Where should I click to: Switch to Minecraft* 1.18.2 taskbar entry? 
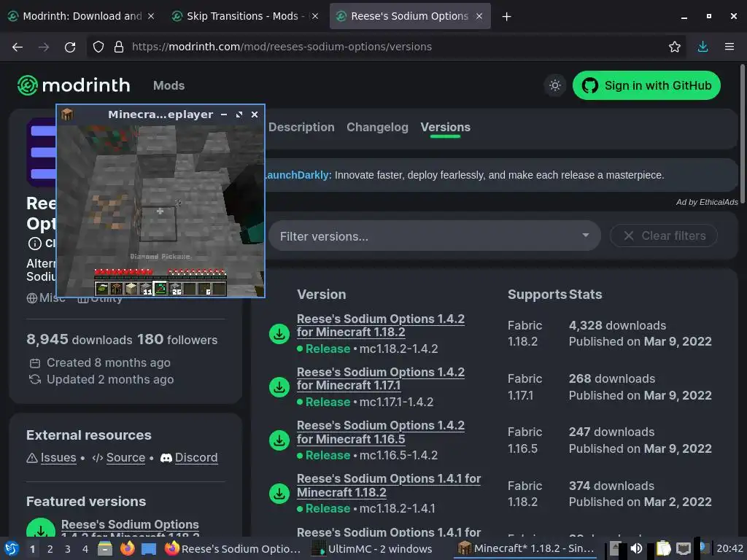tap(526, 548)
